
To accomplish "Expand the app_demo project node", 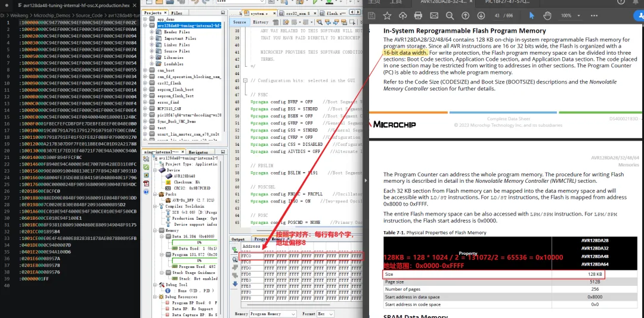I will click(145, 19).
